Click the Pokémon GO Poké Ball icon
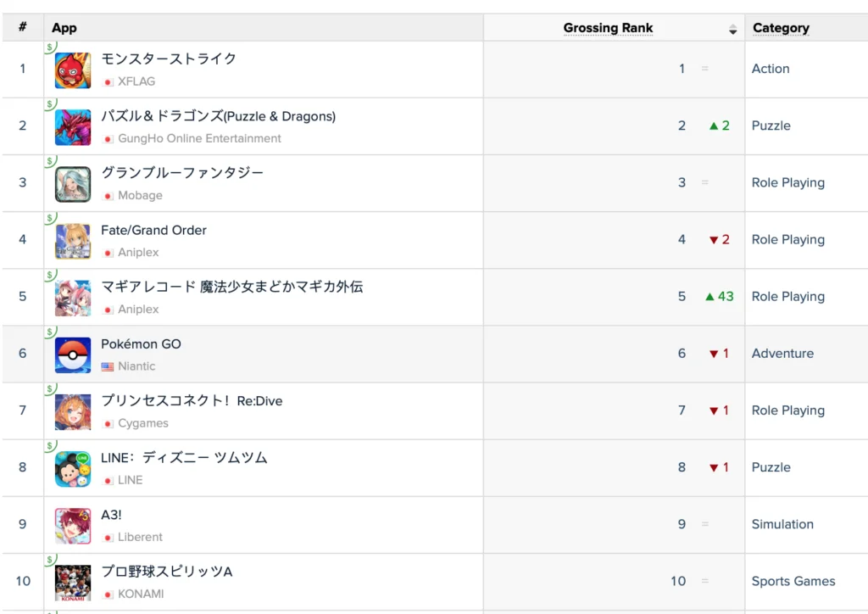Viewport: 868px width, 614px height. point(72,354)
